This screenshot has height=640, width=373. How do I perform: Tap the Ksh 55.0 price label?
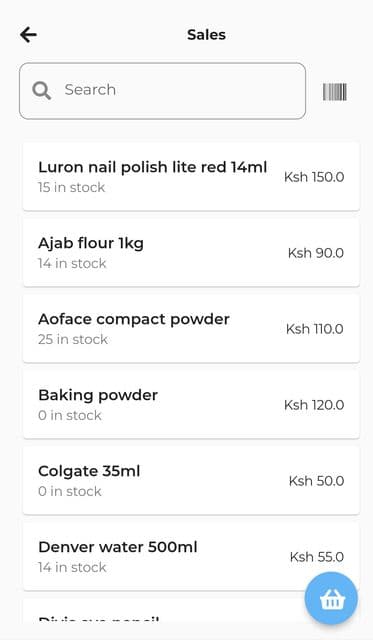[x=317, y=557]
